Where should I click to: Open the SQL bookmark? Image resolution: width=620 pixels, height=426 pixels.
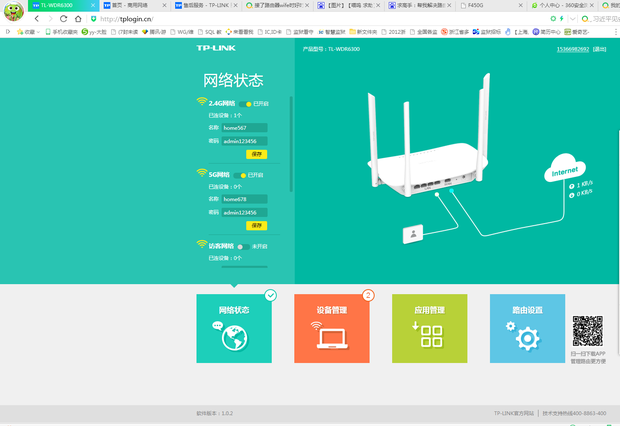click(210, 32)
